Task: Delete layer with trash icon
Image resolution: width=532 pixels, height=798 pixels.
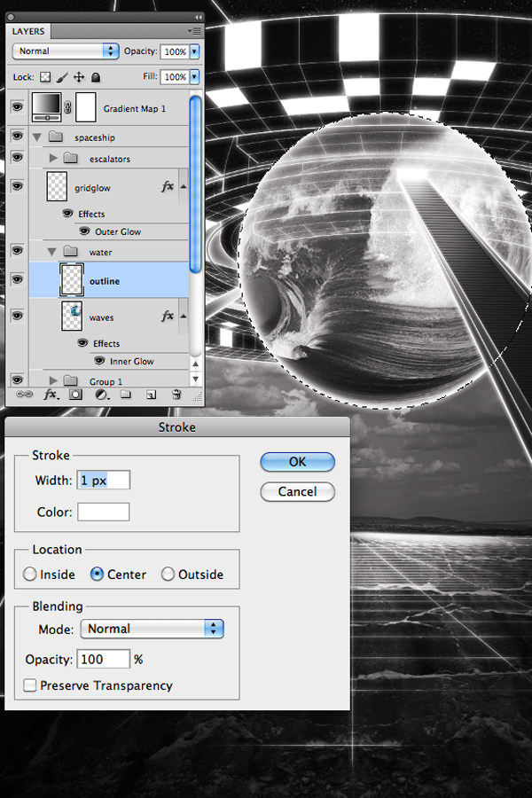Action: click(176, 395)
